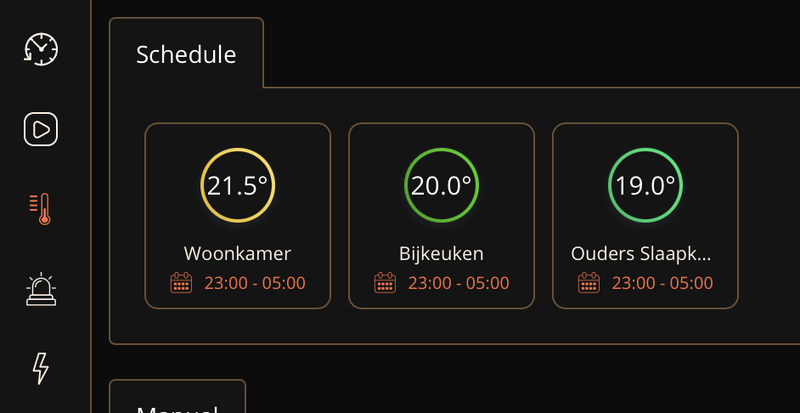800x413 pixels.
Task: Select the Ouders Slaapk... room label
Action: pos(641,254)
